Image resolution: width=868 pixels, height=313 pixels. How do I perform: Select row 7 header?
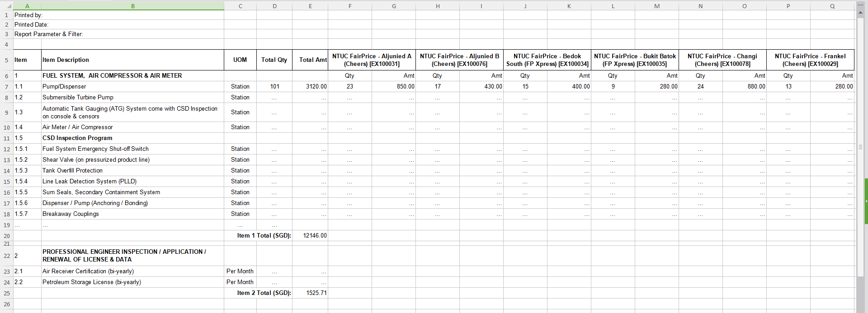coord(6,87)
